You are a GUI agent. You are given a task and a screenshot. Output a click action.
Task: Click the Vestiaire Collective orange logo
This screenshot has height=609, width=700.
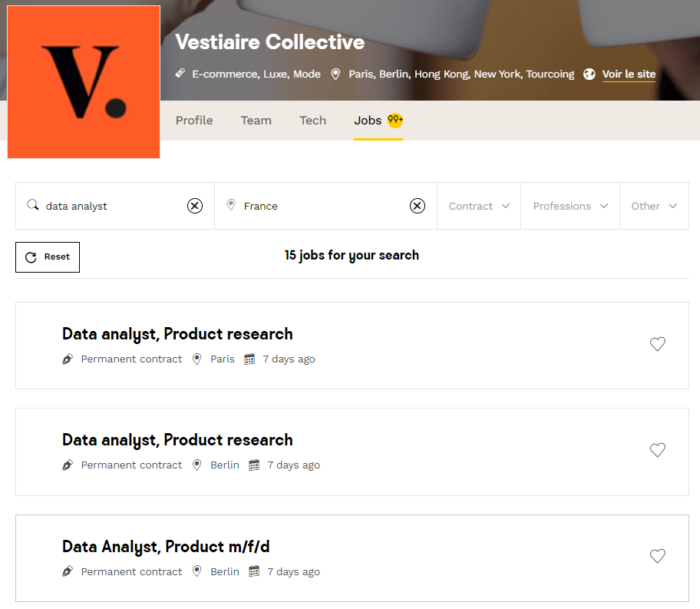pyautogui.click(x=84, y=81)
